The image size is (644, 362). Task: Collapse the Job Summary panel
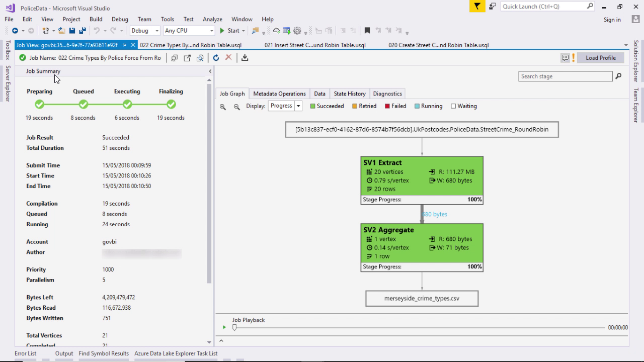point(210,71)
